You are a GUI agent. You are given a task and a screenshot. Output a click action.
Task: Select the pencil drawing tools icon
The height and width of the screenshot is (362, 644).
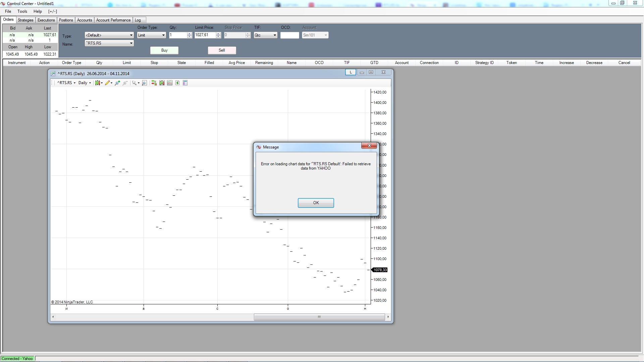click(108, 83)
